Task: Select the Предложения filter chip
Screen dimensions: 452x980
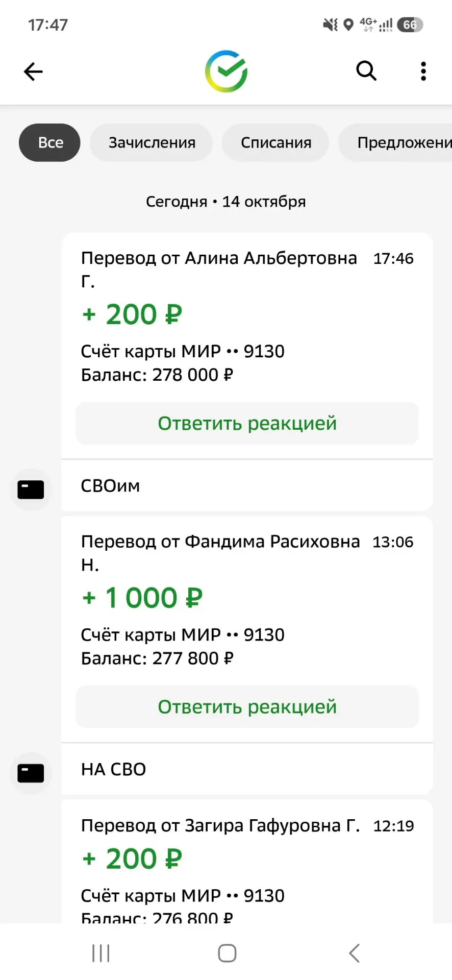Action: 395,142
